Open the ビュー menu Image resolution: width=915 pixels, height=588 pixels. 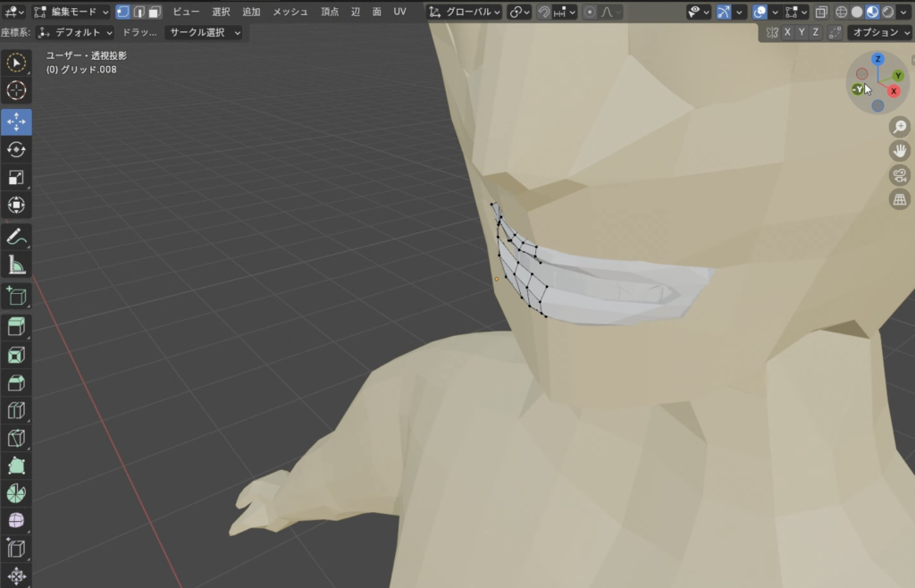[x=186, y=12]
